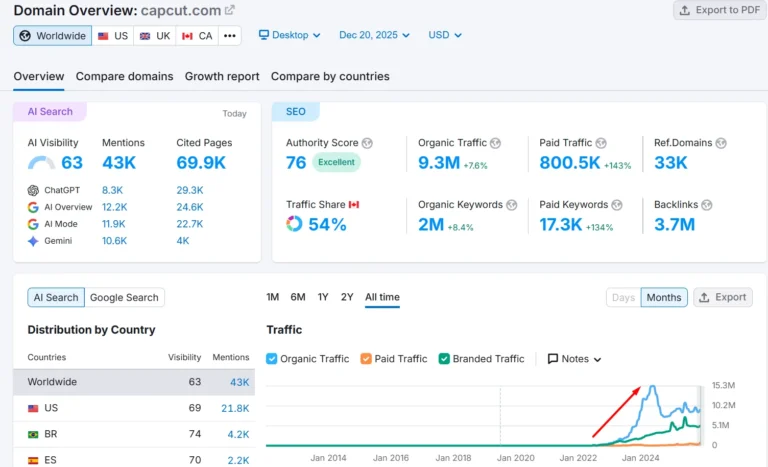
Task: Click the more countries ellipsis button
Action: pyautogui.click(x=230, y=36)
